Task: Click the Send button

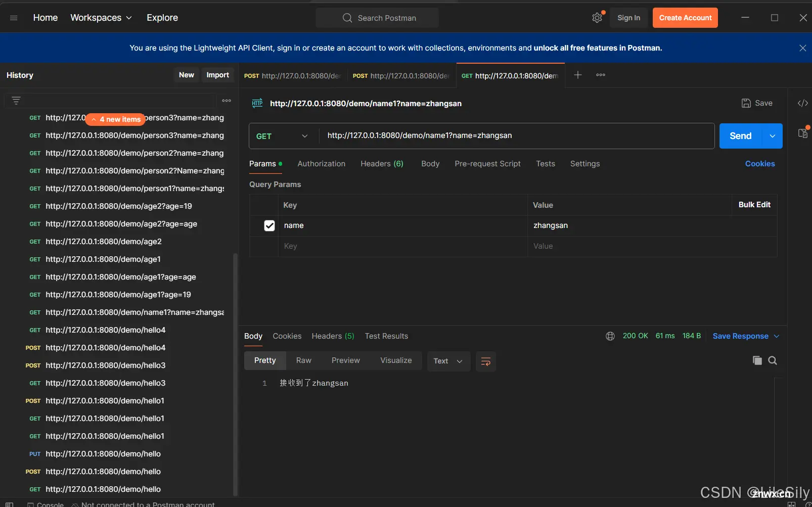Action: pyautogui.click(x=741, y=136)
